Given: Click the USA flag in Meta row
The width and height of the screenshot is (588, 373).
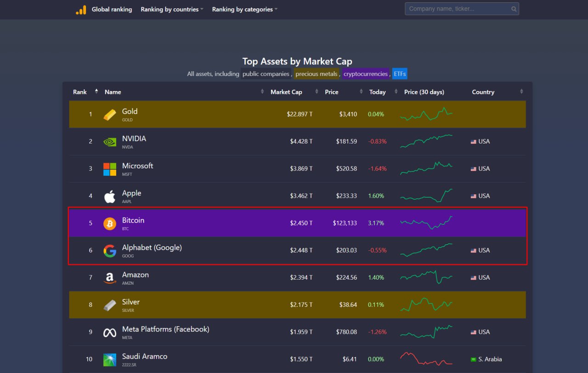Looking at the screenshot, I should tap(474, 332).
